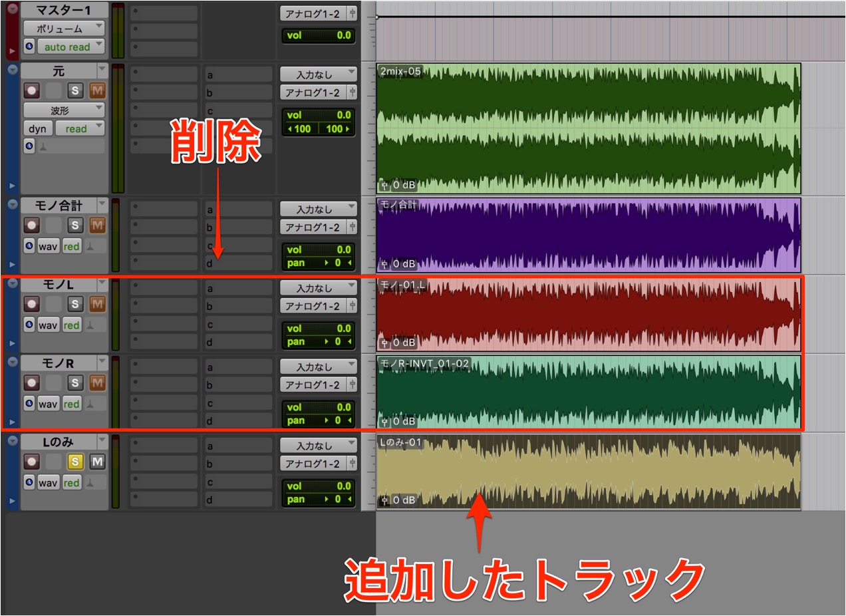
Task: Click the timebase clock icon on モノL
Action: [29, 325]
